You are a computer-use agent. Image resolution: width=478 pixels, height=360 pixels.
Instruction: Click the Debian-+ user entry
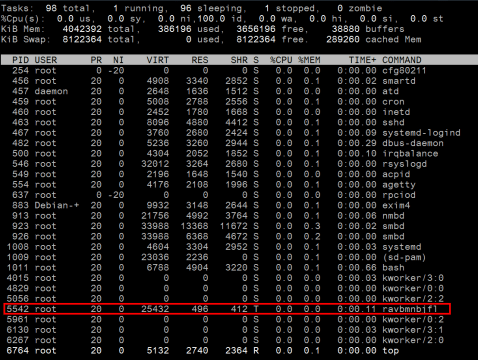click(57, 205)
